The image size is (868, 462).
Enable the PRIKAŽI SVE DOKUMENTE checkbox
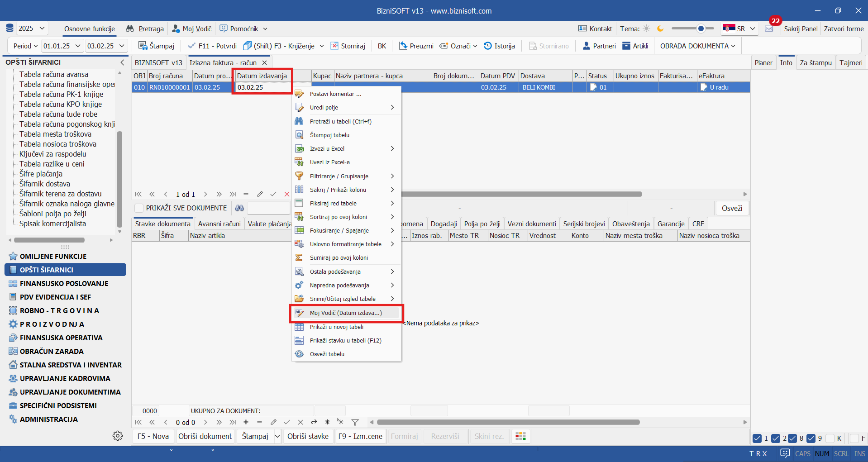coord(139,208)
